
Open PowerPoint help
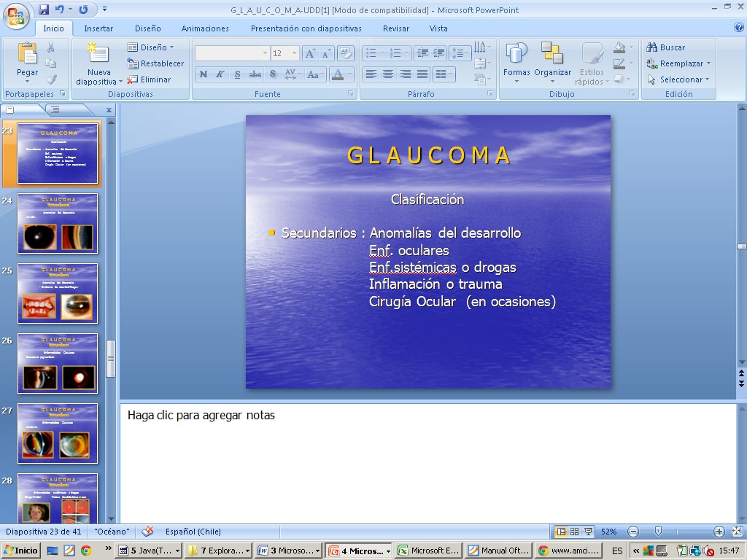(x=738, y=28)
